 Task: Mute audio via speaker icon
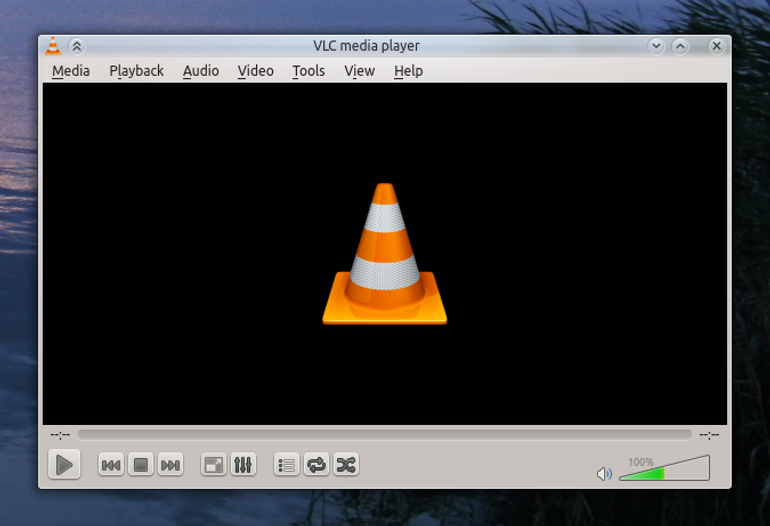pyautogui.click(x=604, y=474)
